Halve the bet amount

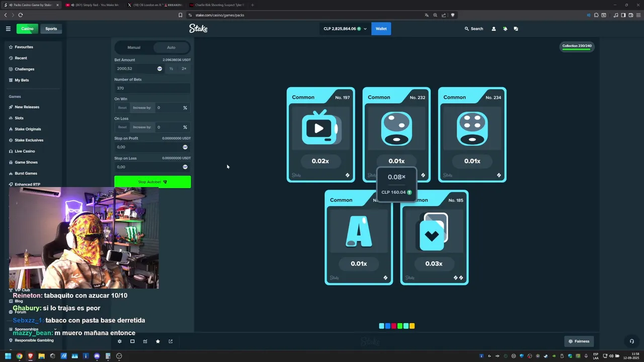tap(171, 68)
